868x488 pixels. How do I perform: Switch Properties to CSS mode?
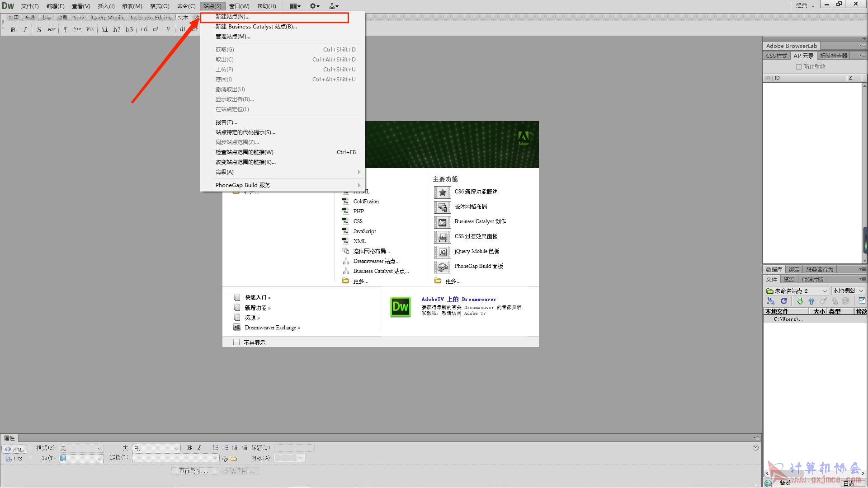[14, 459]
